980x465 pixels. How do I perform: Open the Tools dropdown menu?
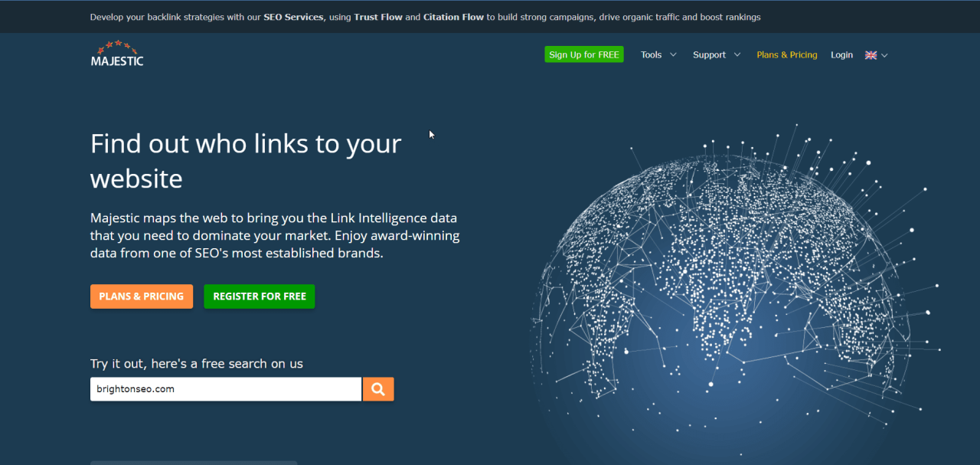[658, 54]
